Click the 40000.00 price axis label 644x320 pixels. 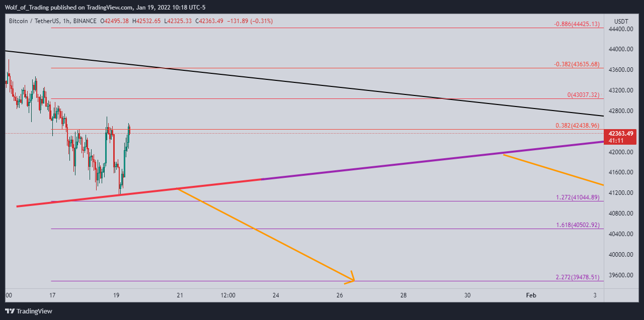(620, 255)
